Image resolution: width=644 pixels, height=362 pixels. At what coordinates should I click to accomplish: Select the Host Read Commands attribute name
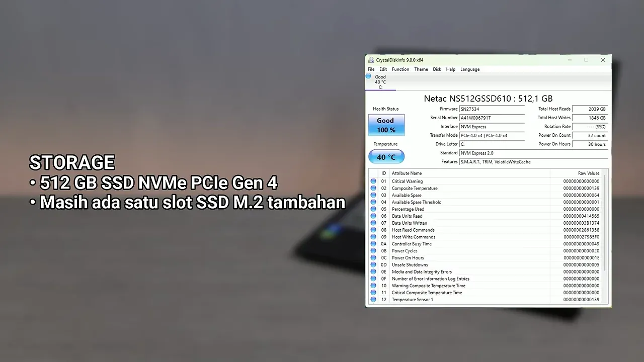point(413,230)
